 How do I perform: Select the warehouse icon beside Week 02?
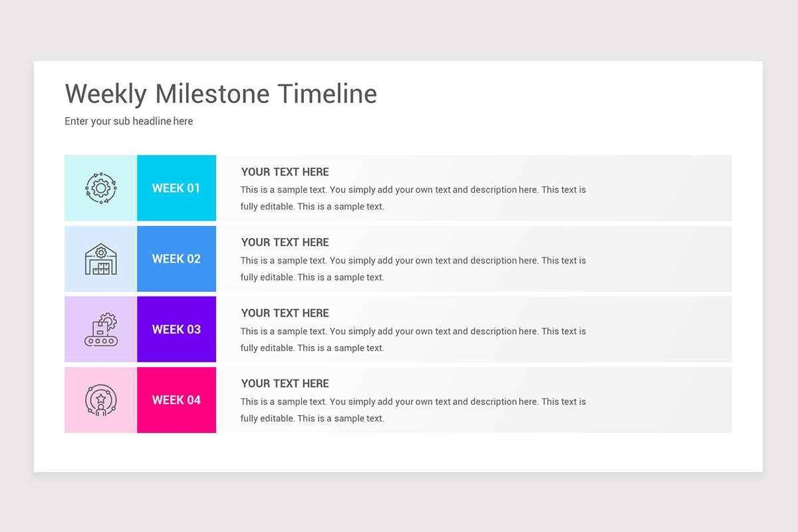pyautogui.click(x=101, y=259)
